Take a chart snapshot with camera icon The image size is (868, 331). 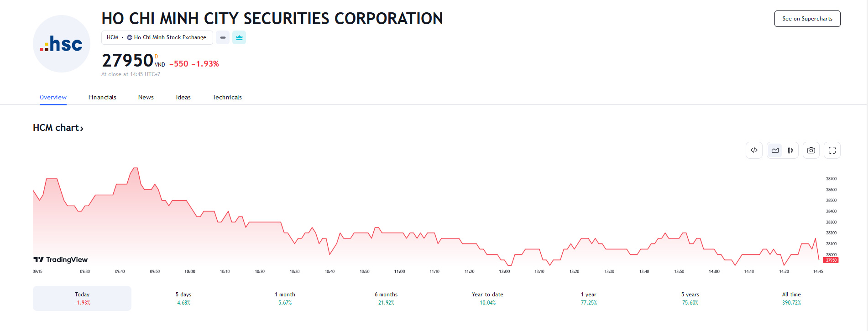[811, 150]
